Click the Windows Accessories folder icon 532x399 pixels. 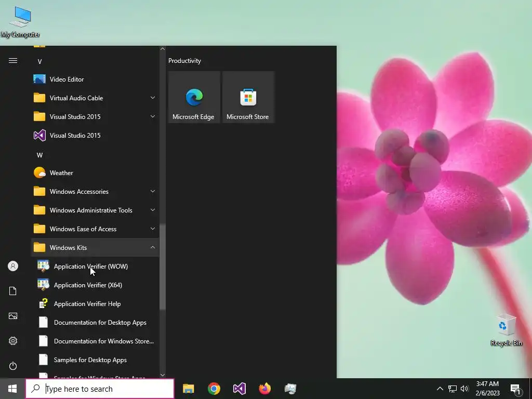(x=39, y=191)
